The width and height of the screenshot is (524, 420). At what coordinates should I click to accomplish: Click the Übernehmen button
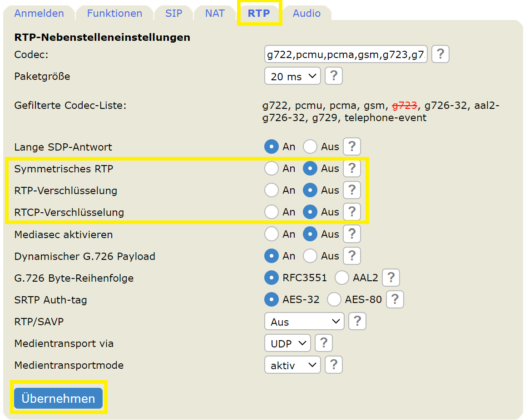[x=58, y=398]
